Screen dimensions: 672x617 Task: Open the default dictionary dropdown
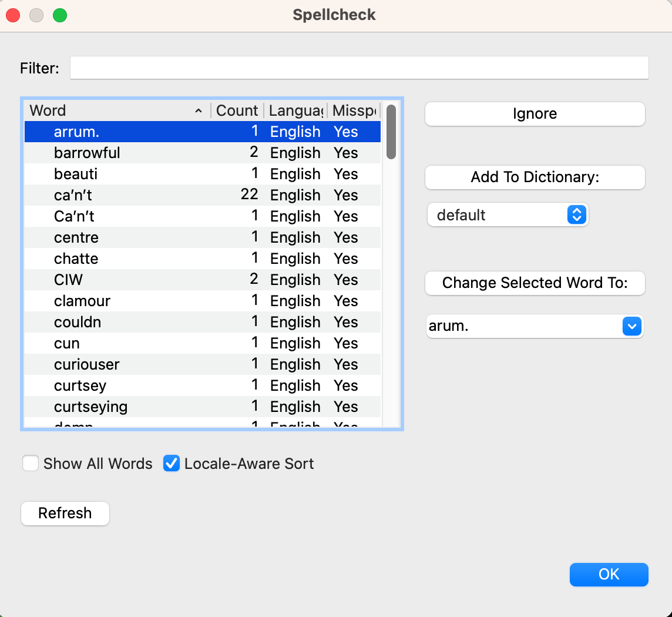(x=508, y=215)
